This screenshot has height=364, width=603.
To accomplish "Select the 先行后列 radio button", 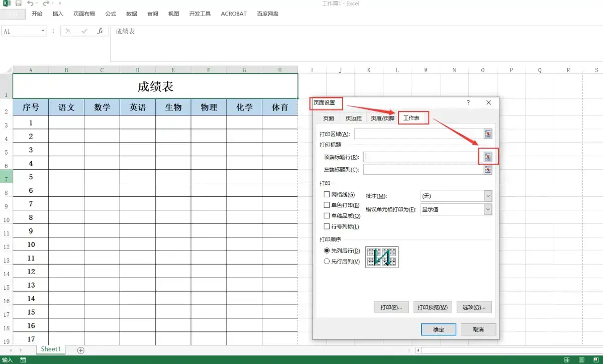I will [327, 261].
